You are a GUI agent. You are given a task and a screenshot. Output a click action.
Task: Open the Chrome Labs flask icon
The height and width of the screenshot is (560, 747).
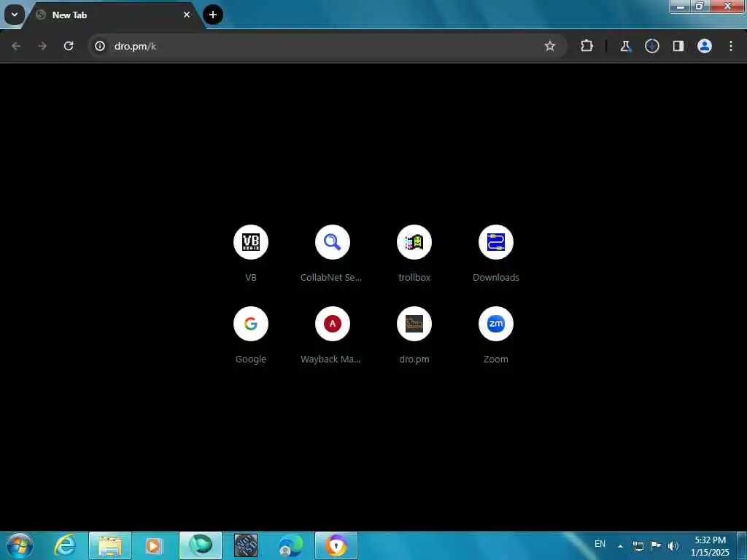click(x=625, y=46)
